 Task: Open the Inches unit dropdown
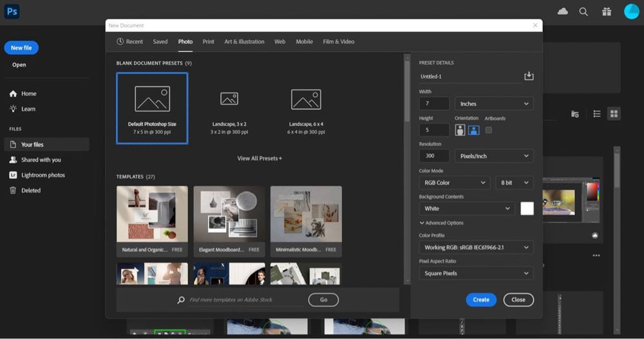pos(494,104)
